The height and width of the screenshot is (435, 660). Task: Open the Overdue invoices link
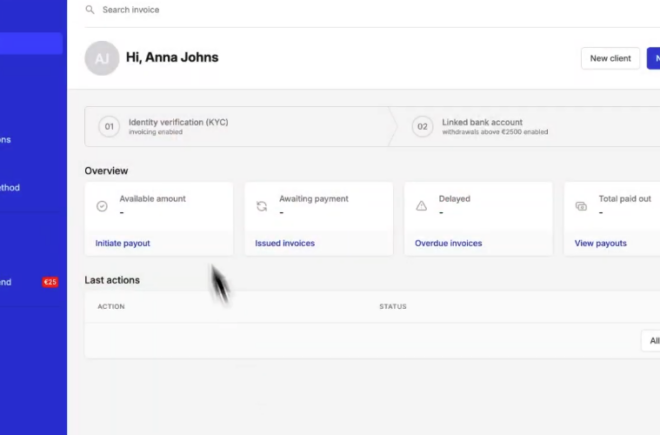pos(448,243)
